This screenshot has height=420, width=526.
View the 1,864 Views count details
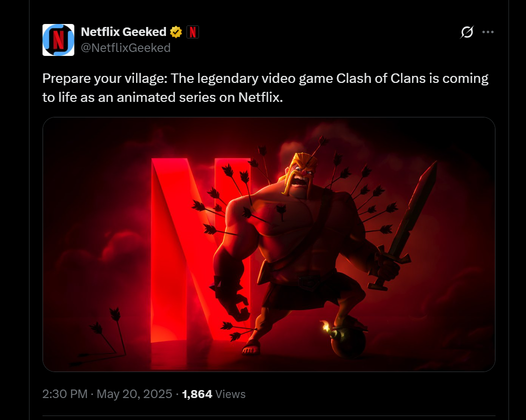pyautogui.click(x=213, y=394)
